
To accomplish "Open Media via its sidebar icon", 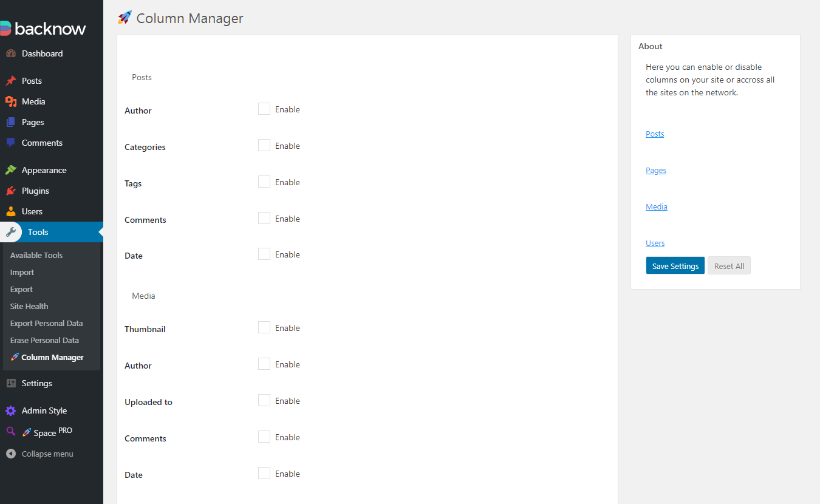I will click(10, 101).
